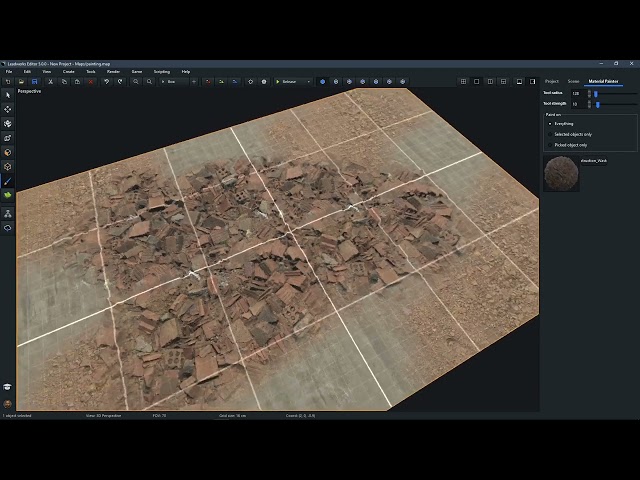Open the user avatar at sidebar bottom
640x480 pixels.
point(7,404)
